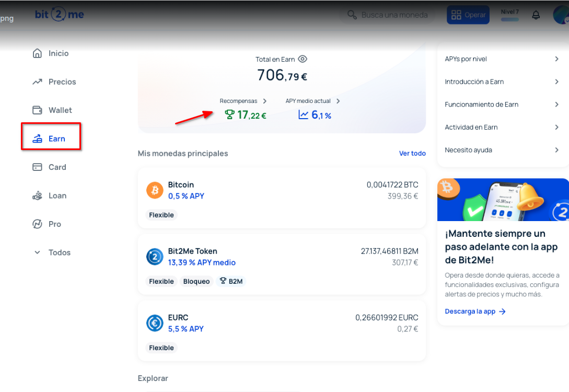Click the 27.137,46811 B2M balance
This screenshot has width=569, height=392.
click(389, 251)
